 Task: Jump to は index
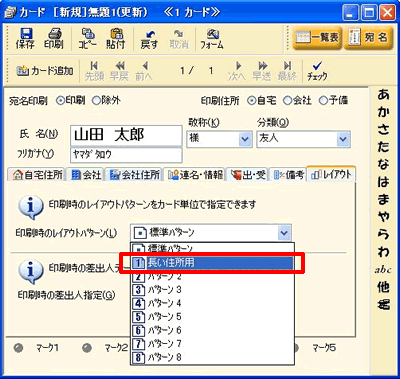coord(383,182)
